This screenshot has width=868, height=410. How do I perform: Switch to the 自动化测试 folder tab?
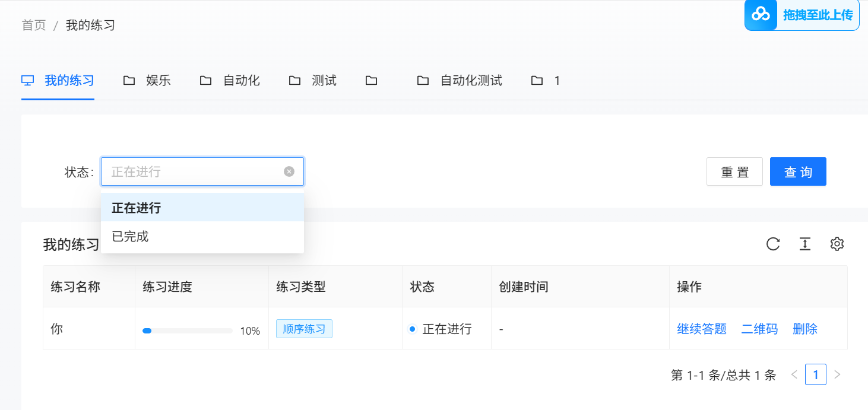460,80
